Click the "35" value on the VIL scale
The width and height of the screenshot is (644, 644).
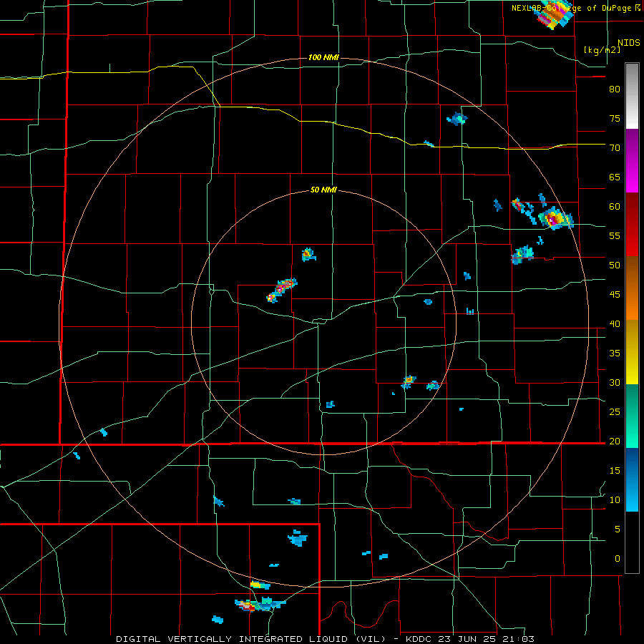[x=615, y=353]
